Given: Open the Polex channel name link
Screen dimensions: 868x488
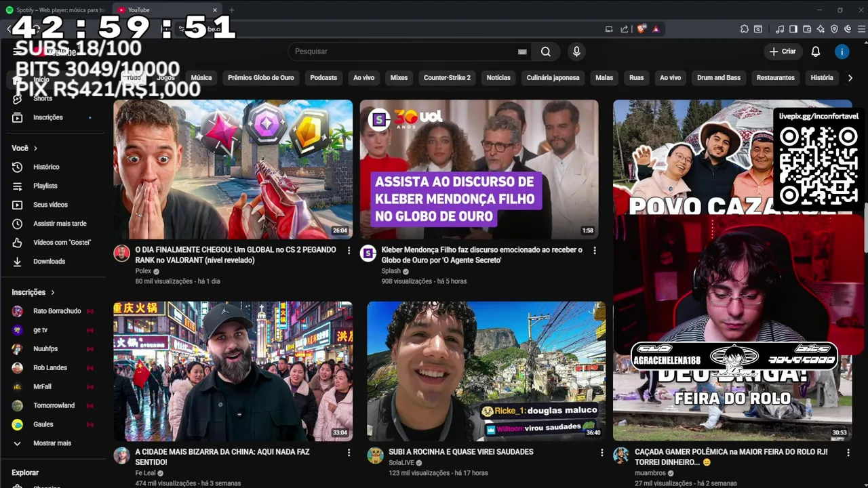Looking at the screenshot, I should 143,271.
